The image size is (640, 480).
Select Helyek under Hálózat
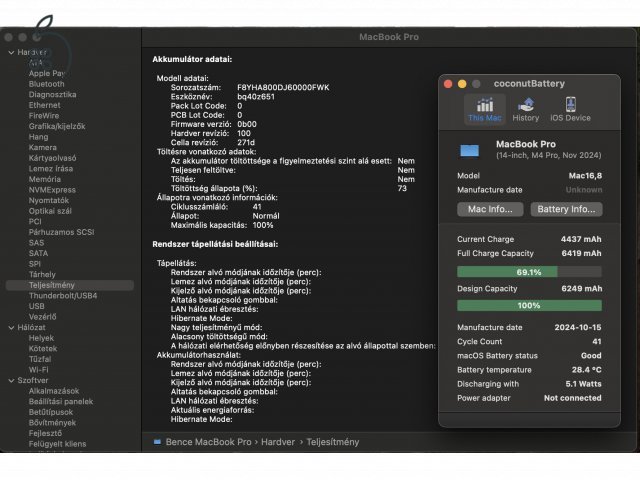click(x=41, y=338)
